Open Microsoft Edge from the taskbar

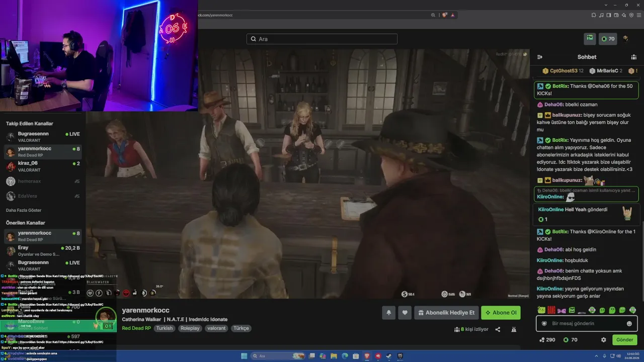click(x=345, y=356)
